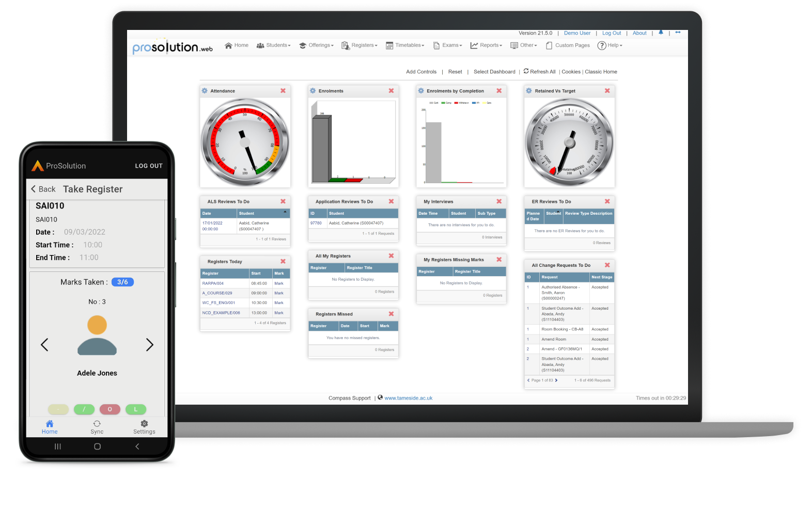Tap the next student right arrow

(x=150, y=345)
